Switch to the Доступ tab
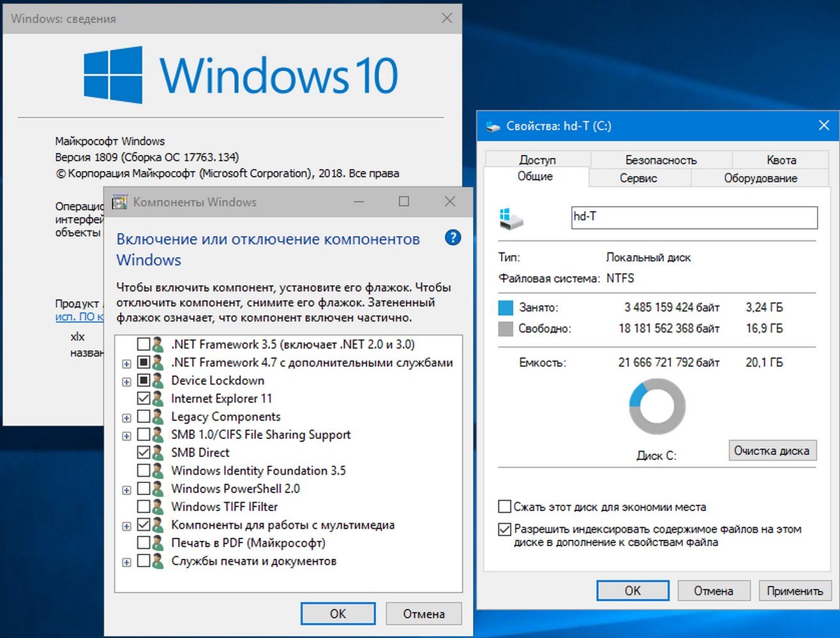The height and width of the screenshot is (638, 840). coord(537,159)
